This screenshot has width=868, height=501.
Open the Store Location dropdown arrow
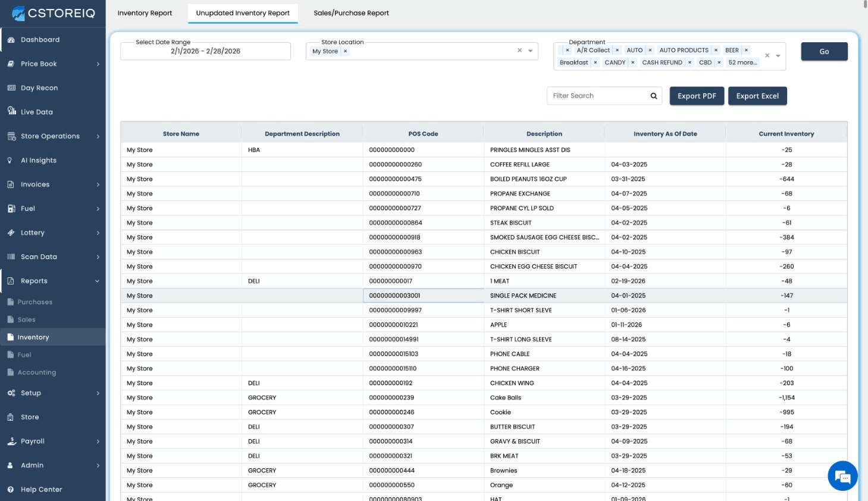530,51
